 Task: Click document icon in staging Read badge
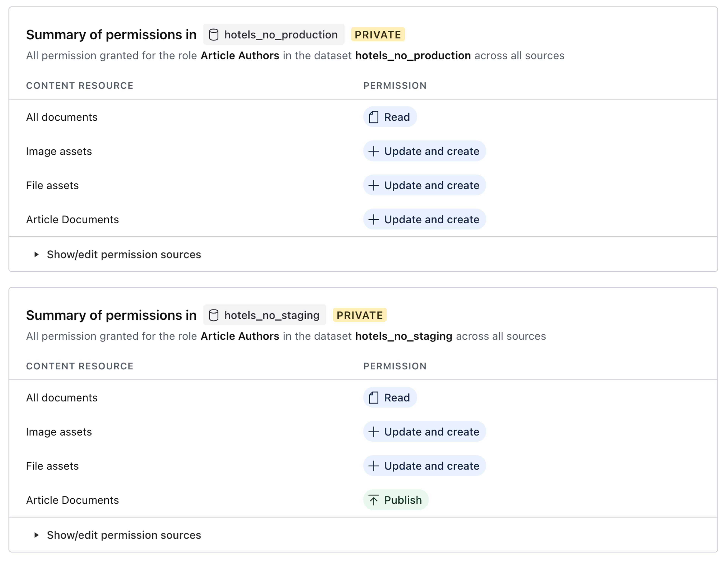374,398
